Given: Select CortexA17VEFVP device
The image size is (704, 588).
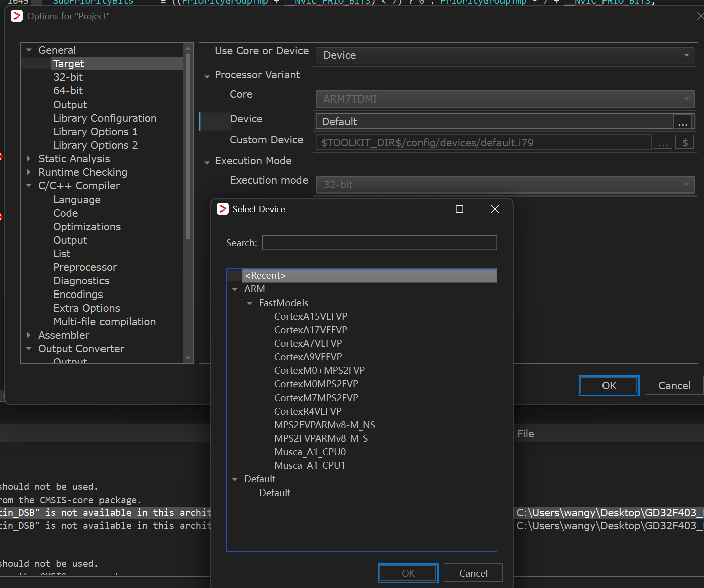Looking at the screenshot, I should pos(311,330).
